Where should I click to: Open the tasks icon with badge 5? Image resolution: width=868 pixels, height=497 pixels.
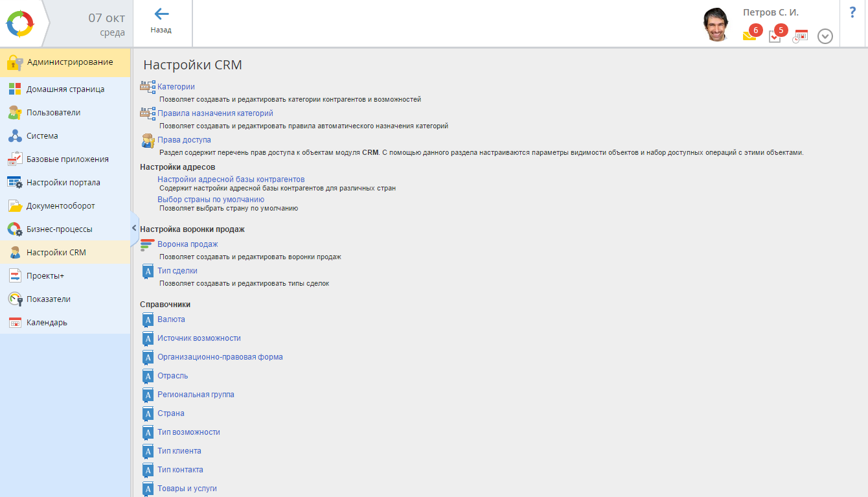point(775,36)
